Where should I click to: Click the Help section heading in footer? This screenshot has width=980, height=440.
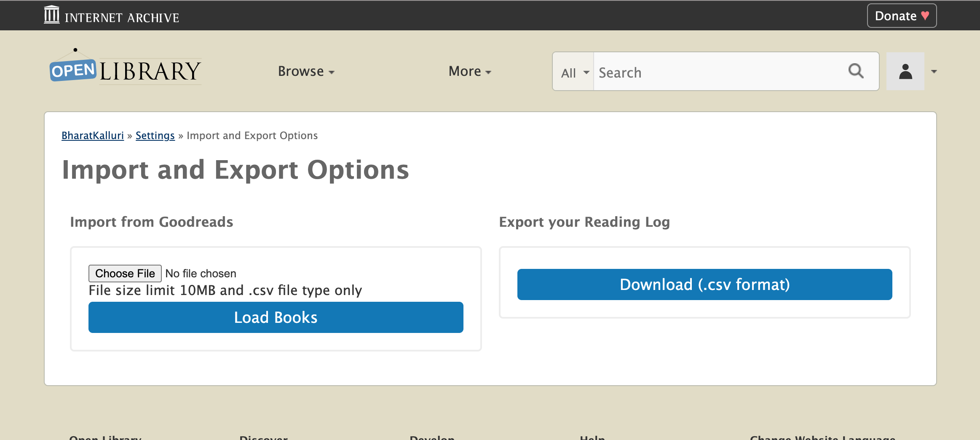click(x=592, y=437)
